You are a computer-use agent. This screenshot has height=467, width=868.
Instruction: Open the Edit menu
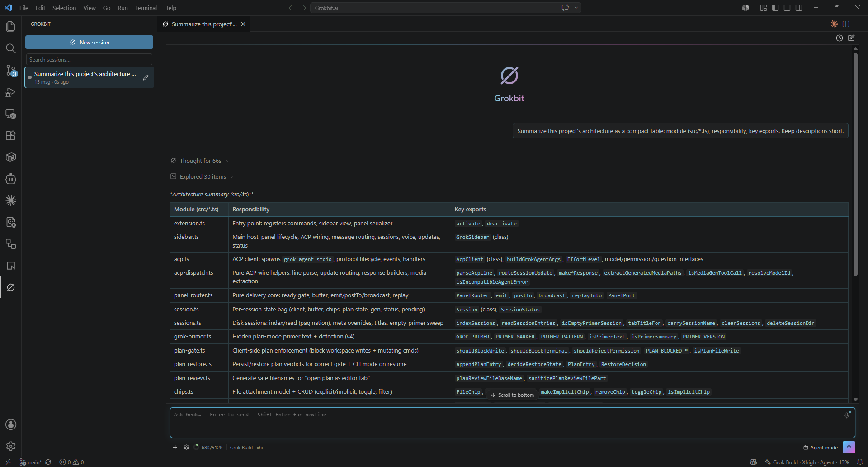point(40,8)
